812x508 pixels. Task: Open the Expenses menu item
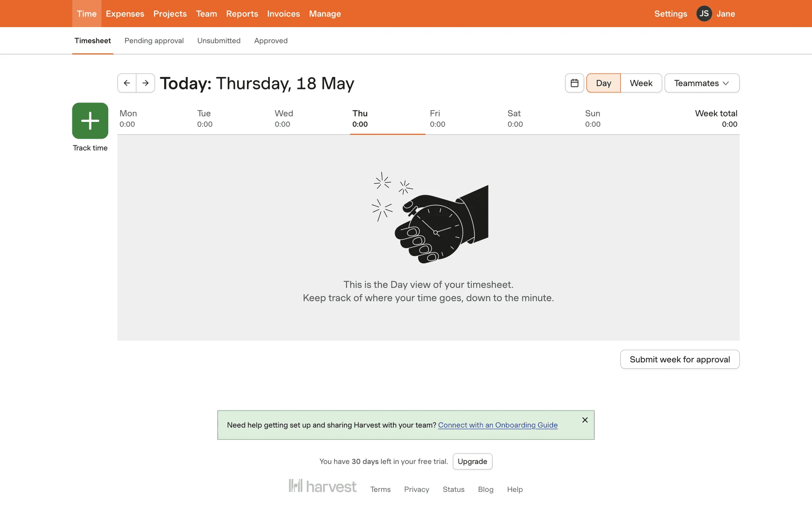125,14
